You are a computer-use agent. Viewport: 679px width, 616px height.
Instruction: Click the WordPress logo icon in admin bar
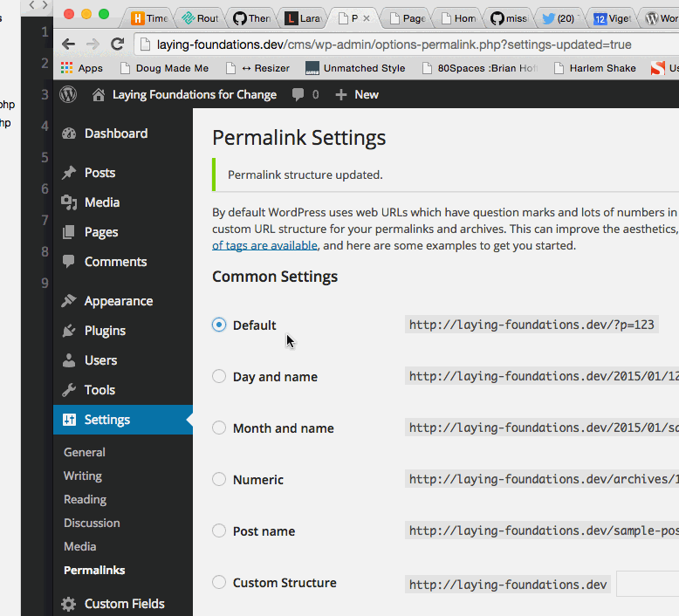click(69, 95)
